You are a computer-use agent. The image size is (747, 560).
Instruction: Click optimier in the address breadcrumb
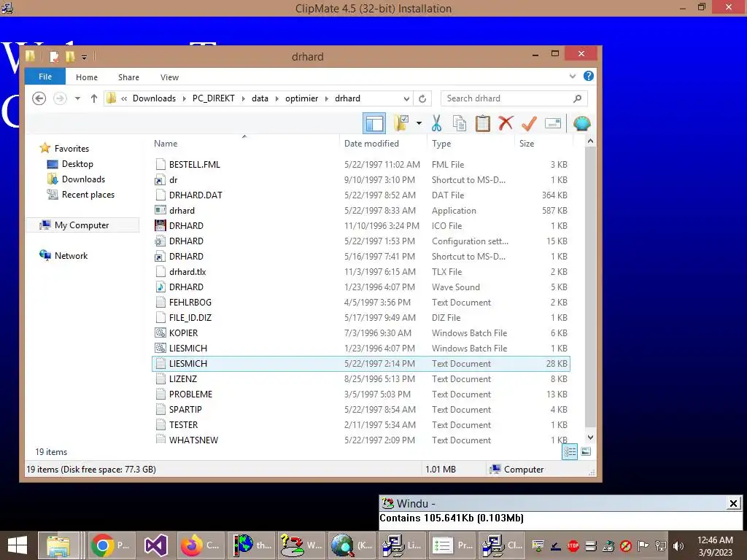coord(301,98)
